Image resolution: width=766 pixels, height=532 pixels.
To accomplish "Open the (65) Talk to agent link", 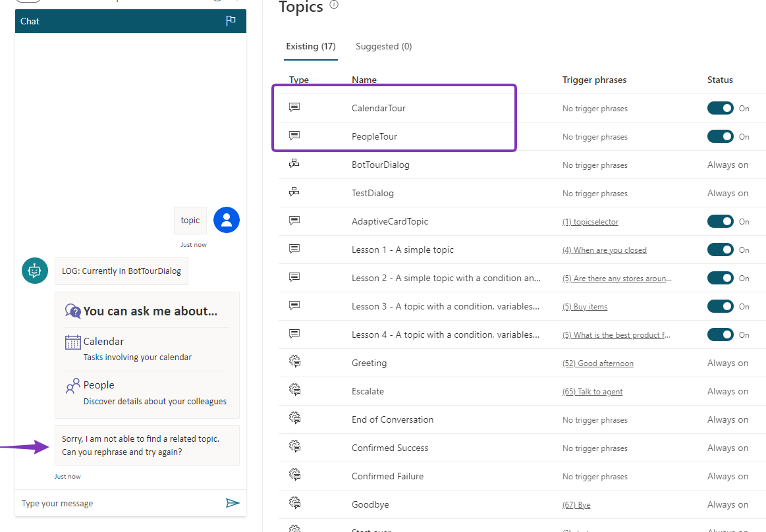I will [x=593, y=392].
